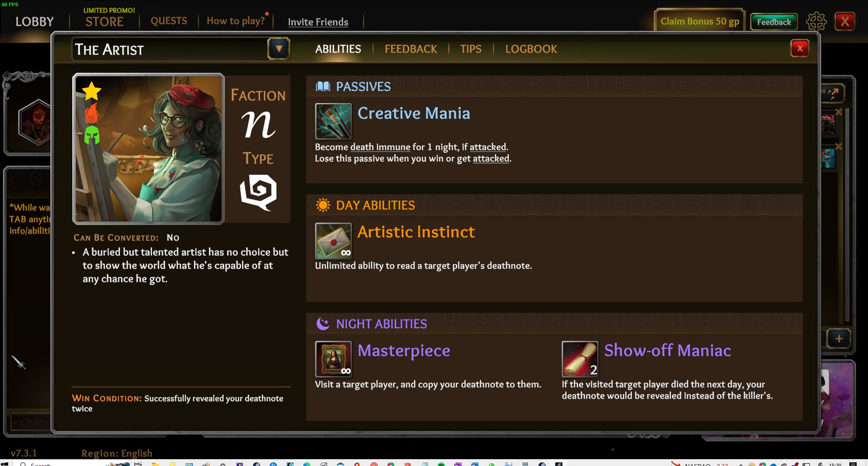Viewport: 868px width, 466px height.
Task: Click the expand arrows icon in right panel
Action: (x=832, y=93)
